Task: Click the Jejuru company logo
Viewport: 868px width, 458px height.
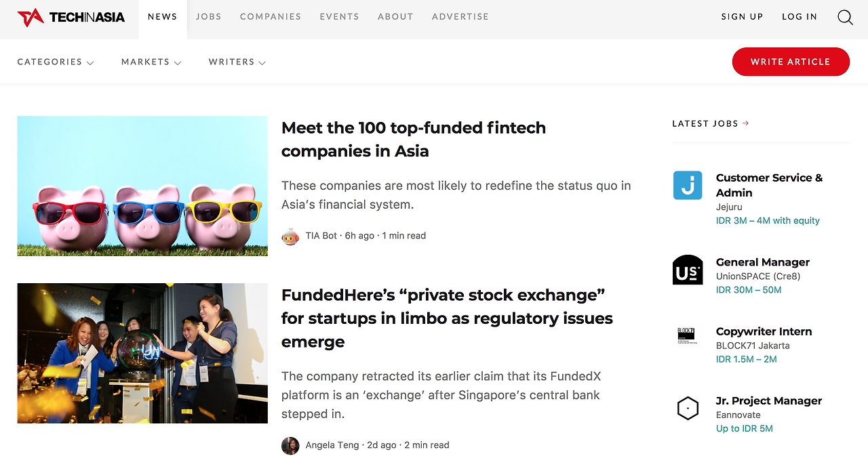Action: 688,185
